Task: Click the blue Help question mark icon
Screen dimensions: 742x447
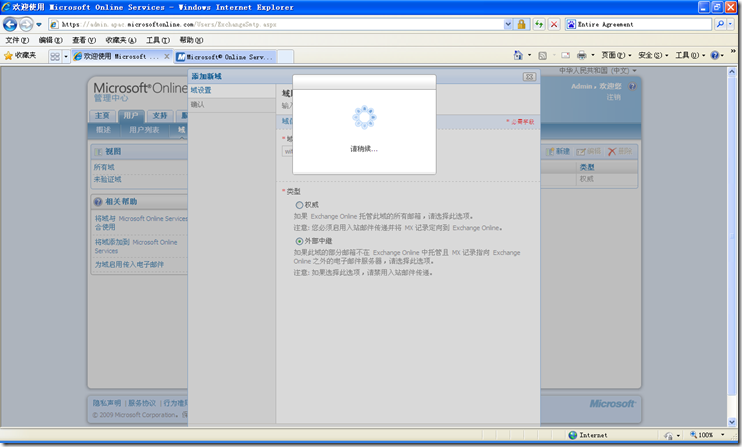Action: click(715, 55)
